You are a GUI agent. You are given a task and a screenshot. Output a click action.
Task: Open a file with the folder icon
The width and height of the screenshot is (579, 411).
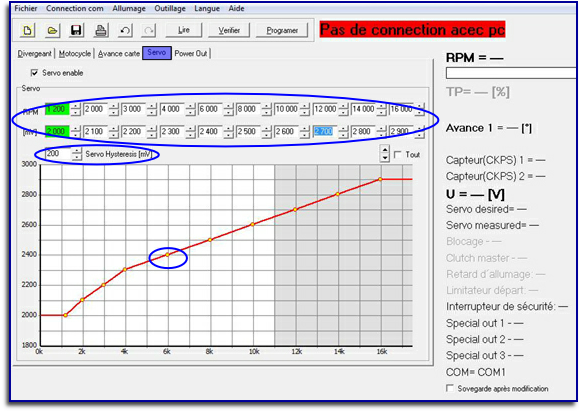coord(52,30)
